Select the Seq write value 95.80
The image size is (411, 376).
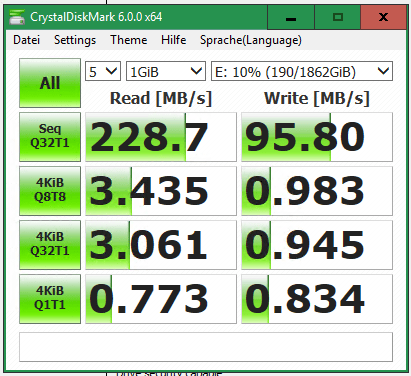point(317,137)
